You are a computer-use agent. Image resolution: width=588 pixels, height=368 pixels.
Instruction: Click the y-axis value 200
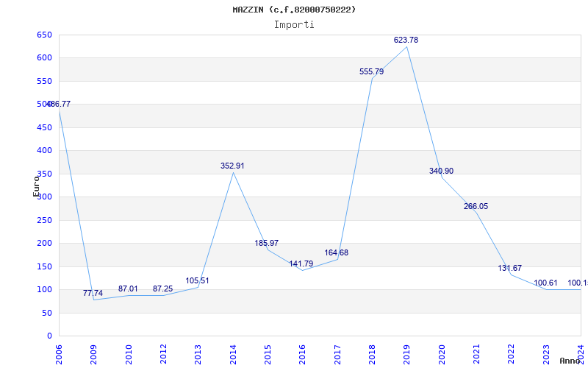coord(44,244)
